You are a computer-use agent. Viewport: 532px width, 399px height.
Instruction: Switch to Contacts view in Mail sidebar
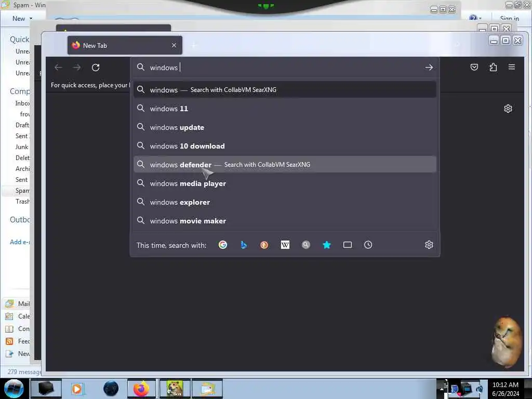[x=18, y=329]
